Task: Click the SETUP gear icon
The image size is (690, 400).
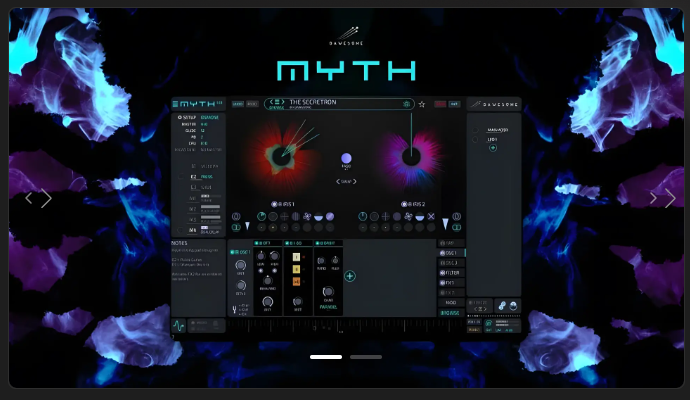Action: (x=180, y=117)
